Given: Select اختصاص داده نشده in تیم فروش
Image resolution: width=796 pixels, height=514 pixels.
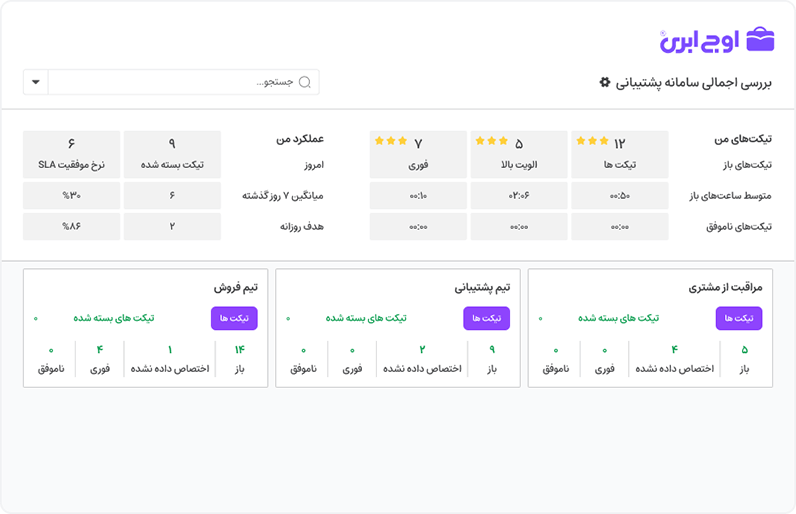Looking at the screenshot, I should point(170,359).
